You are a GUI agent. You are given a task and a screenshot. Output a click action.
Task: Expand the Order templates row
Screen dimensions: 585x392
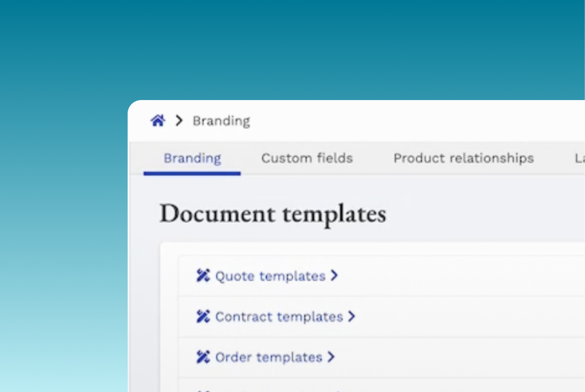click(331, 357)
